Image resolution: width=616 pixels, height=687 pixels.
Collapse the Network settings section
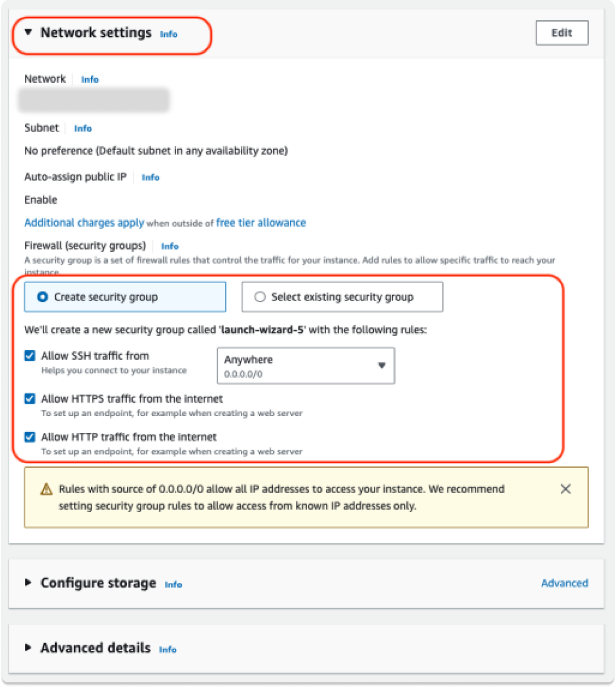[x=28, y=33]
